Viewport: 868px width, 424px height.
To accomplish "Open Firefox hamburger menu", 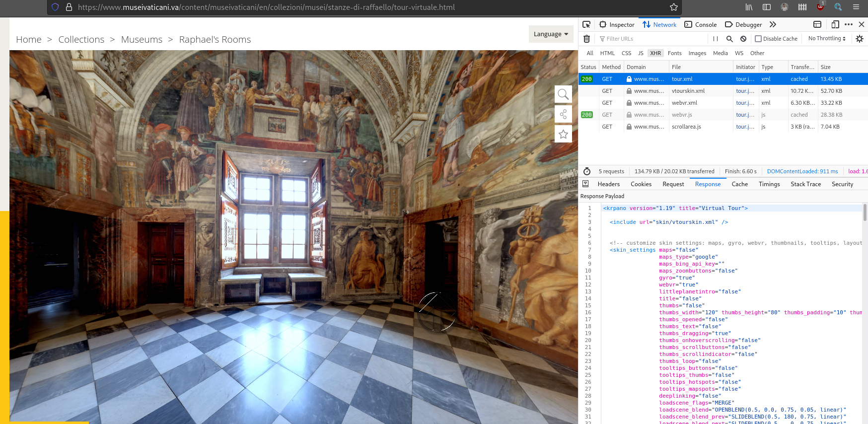I will (x=856, y=7).
